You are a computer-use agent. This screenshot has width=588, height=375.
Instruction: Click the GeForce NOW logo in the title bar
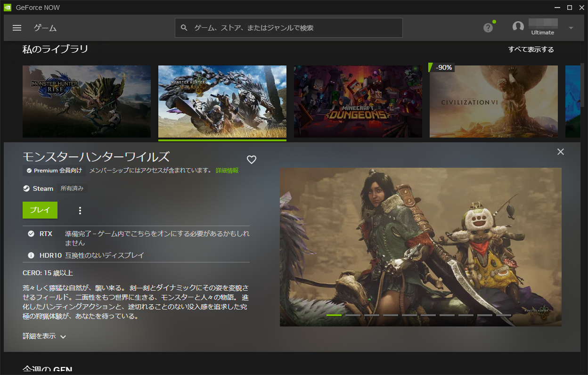pyautogui.click(x=8, y=7)
